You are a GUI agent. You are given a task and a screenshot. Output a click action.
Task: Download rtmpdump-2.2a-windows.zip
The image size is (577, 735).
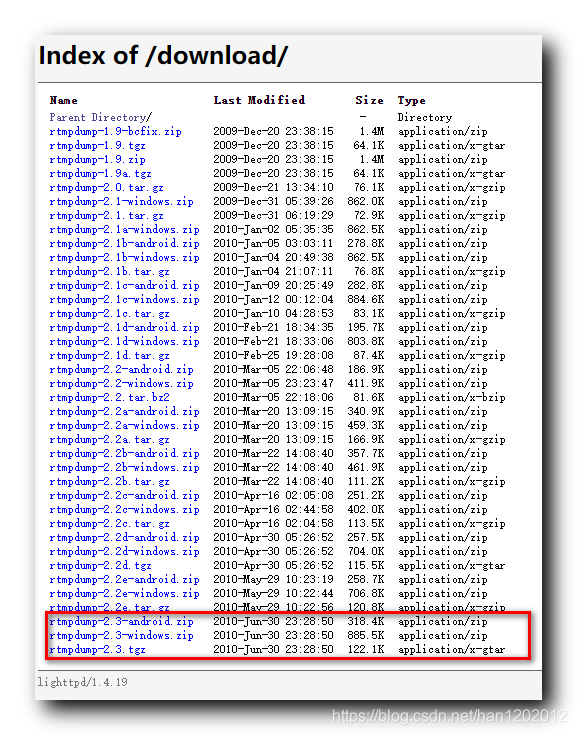pyautogui.click(x=124, y=426)
